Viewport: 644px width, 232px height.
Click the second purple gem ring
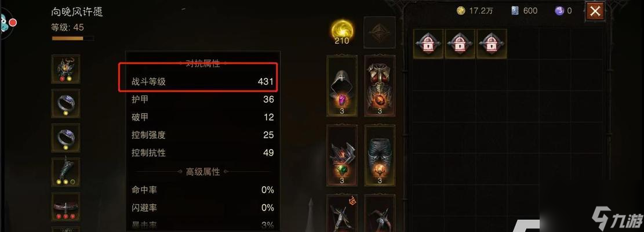(x=66, y=138)
